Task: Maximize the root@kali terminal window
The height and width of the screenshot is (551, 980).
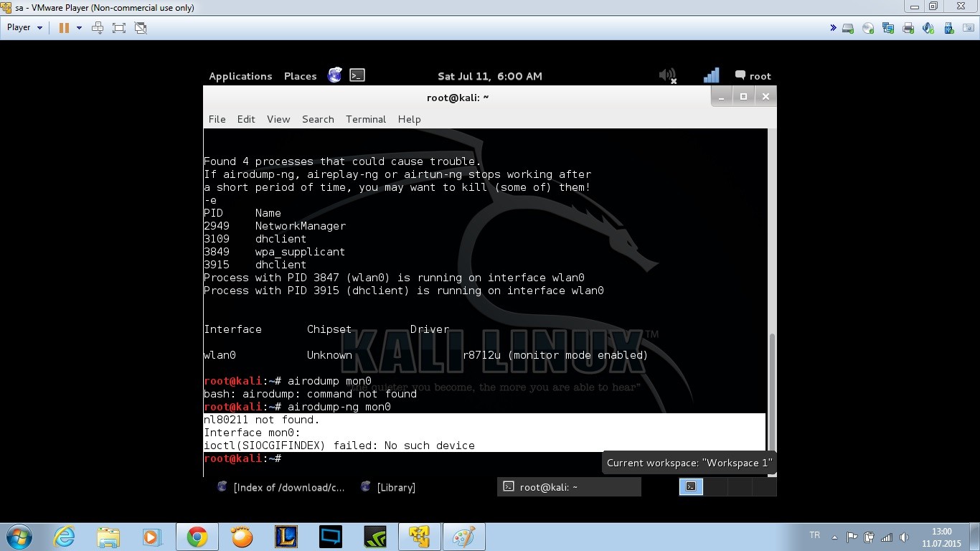Action: [744, 96]
